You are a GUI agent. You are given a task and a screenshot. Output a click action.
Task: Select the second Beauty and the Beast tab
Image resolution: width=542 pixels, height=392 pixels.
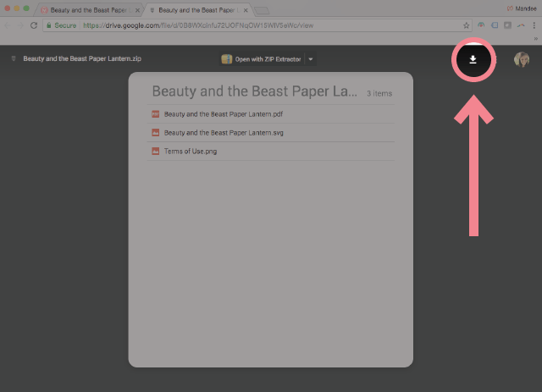click(197, 10)
